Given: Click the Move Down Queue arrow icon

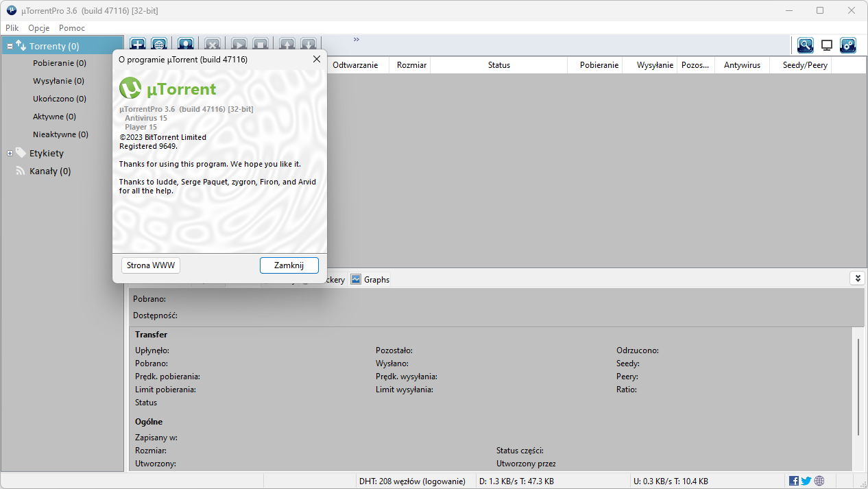Looking at the screenshot, I should coord(309,44).
